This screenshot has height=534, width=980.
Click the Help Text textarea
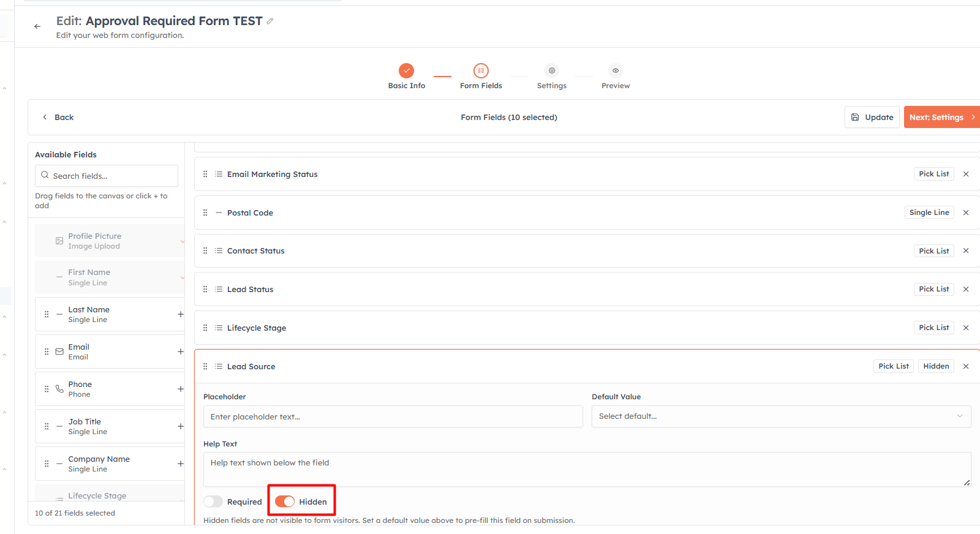[x=587, y=469]
